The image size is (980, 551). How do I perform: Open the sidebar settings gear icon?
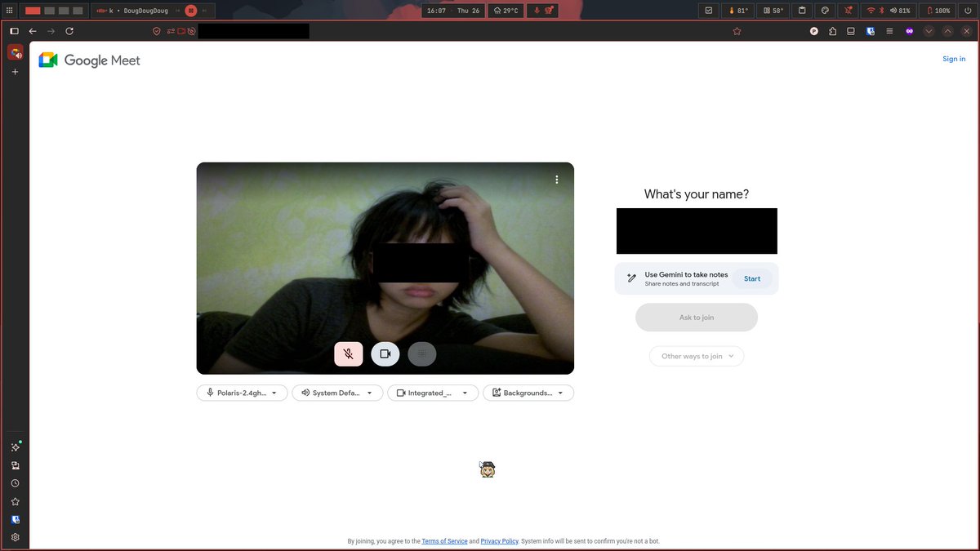tap(15, 537)
